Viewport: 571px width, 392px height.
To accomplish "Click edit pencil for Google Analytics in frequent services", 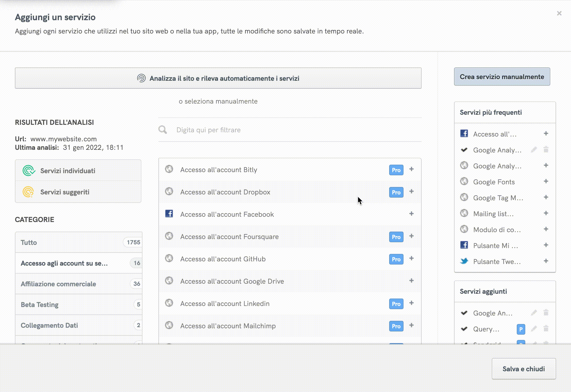I will [534, 150].
